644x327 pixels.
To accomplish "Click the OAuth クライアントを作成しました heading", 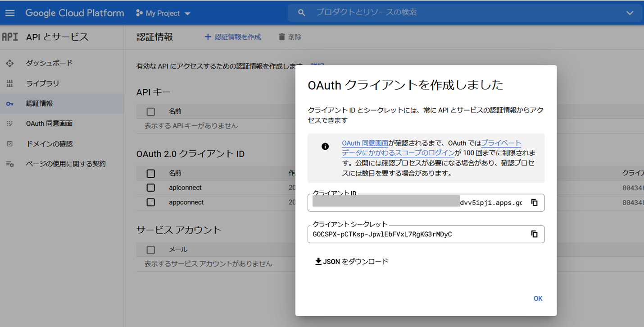I will coord(405,85).
